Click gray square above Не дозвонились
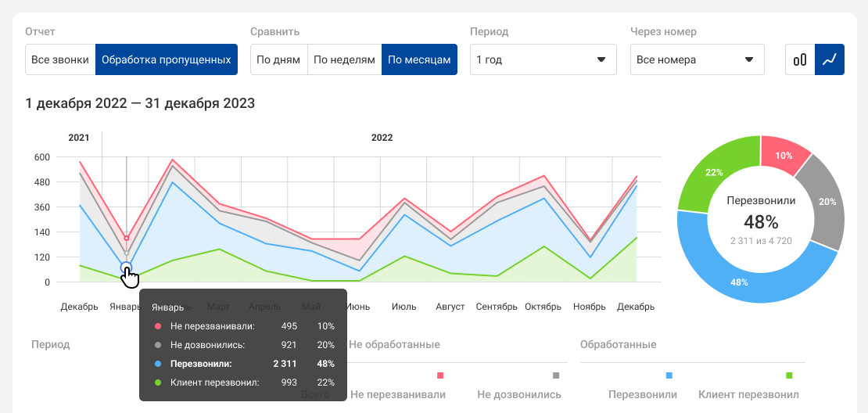Screen dimensions: 868x413 point(556,376)
